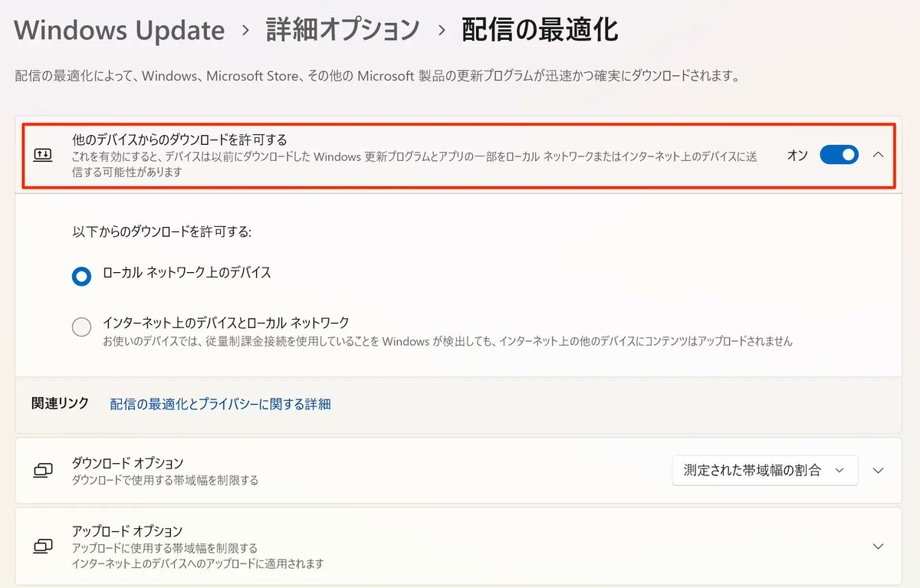The height and width of the screenshot is (588, 920).
Task: Click the 関連リンク label
Action: coord(61,403)
